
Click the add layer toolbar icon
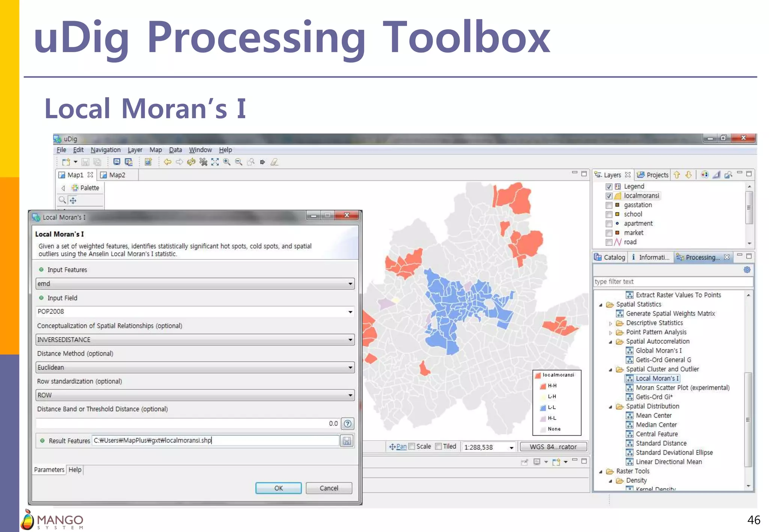click(148, 162)
